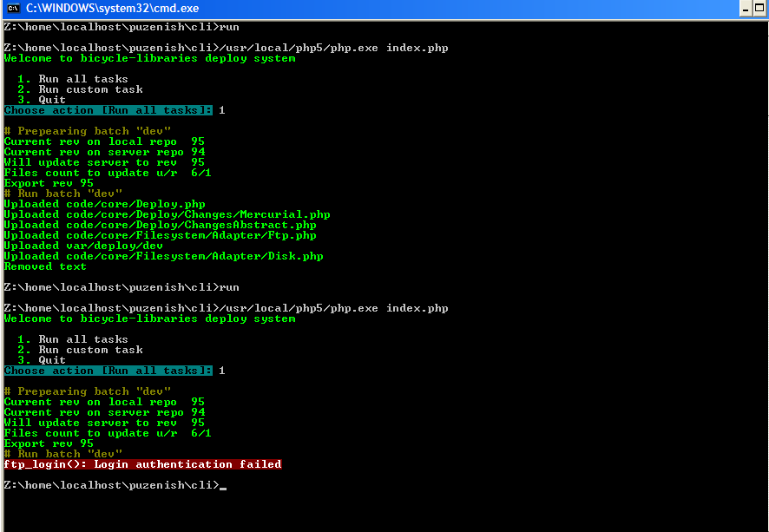This screenshot has width=769, height=532.
Task: Click the topmost 'Welcome to bicycle-libraries' line
Action: point(149,58)
